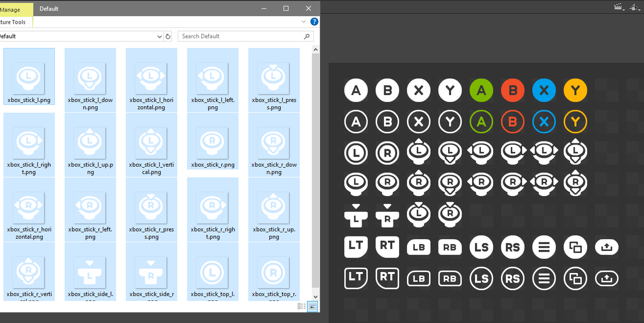Click the white filled B button sprite

[x=387, y=90]
